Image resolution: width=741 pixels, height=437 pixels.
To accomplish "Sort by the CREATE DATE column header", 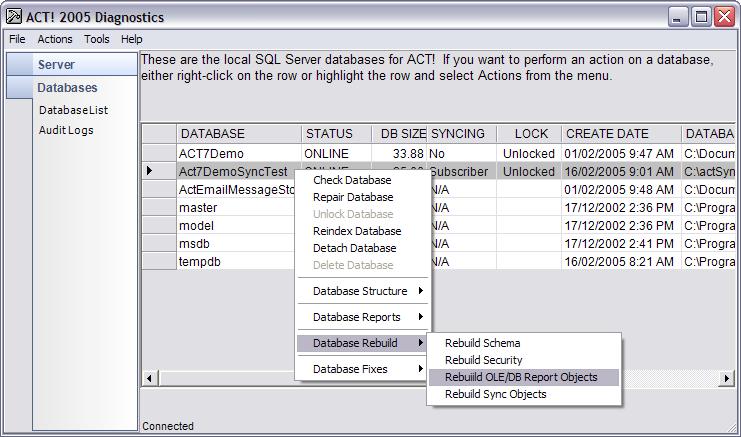I will point(621,134).
